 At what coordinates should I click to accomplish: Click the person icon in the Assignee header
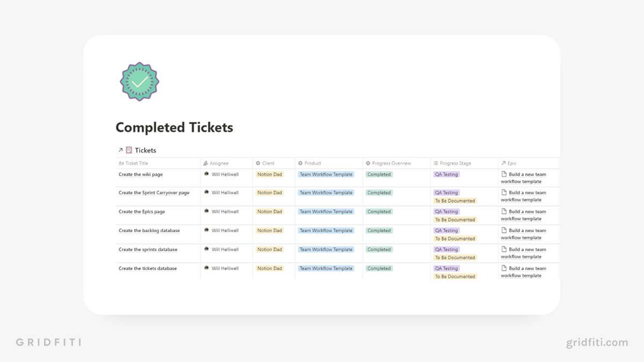click(x=204, y=163)
